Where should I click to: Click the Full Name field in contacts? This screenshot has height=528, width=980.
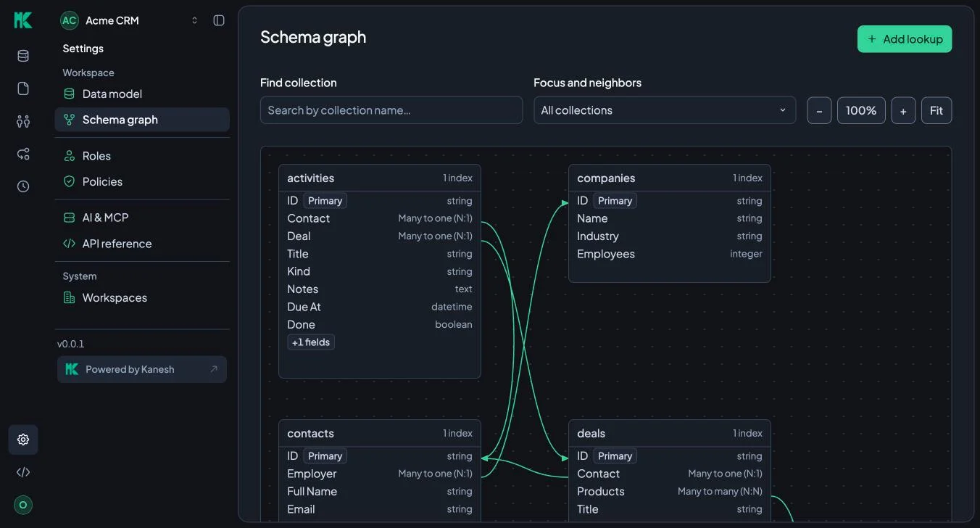[380, 492]
